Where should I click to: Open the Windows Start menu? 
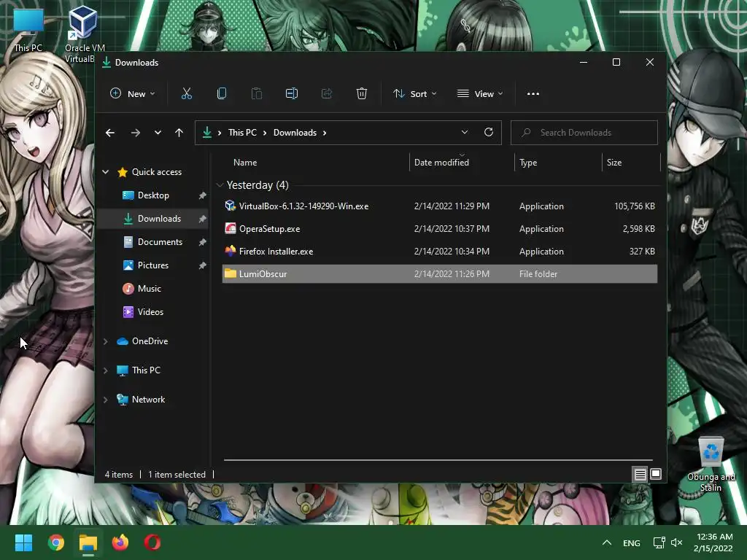tap(23, 542)
